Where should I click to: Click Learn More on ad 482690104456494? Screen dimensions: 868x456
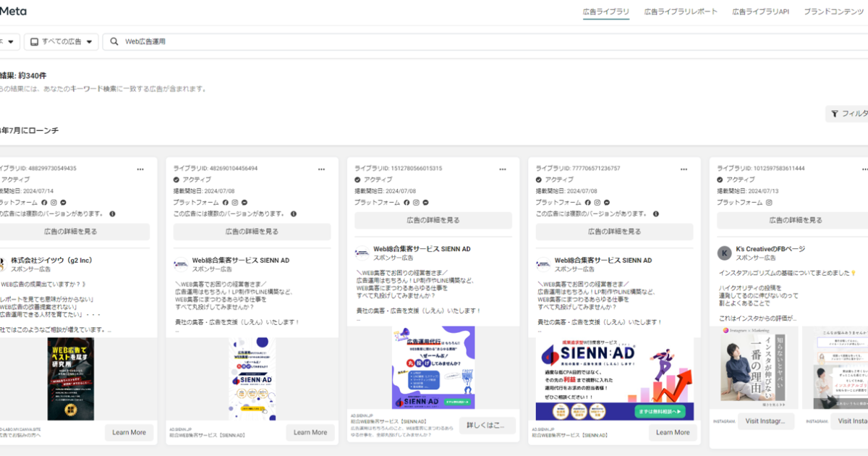coord(310,432)
